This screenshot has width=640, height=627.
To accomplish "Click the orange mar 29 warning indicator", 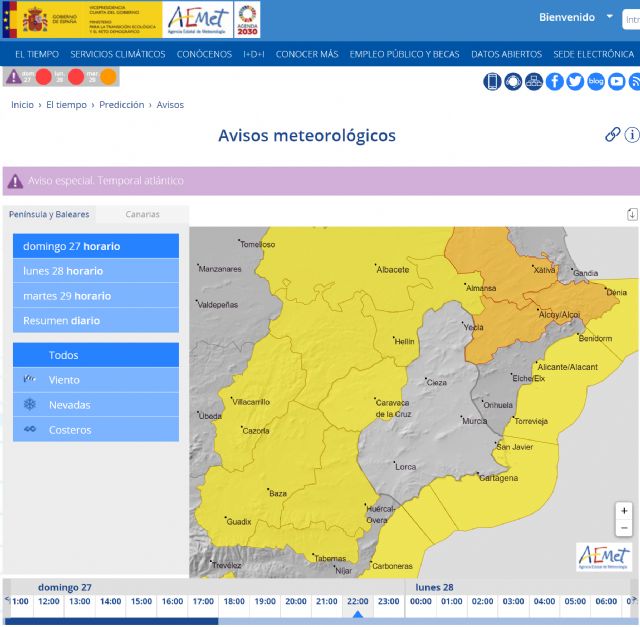I will [108, 77].
